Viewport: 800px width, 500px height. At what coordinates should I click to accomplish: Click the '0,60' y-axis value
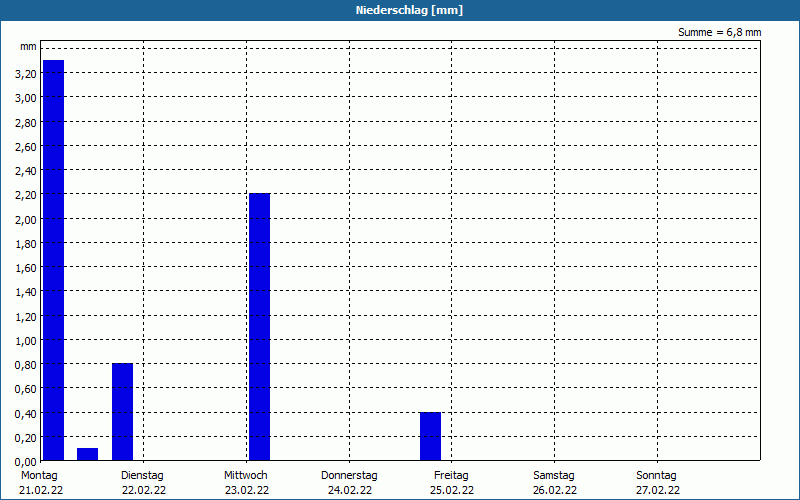pyautogui.click(x=26, y=389)
